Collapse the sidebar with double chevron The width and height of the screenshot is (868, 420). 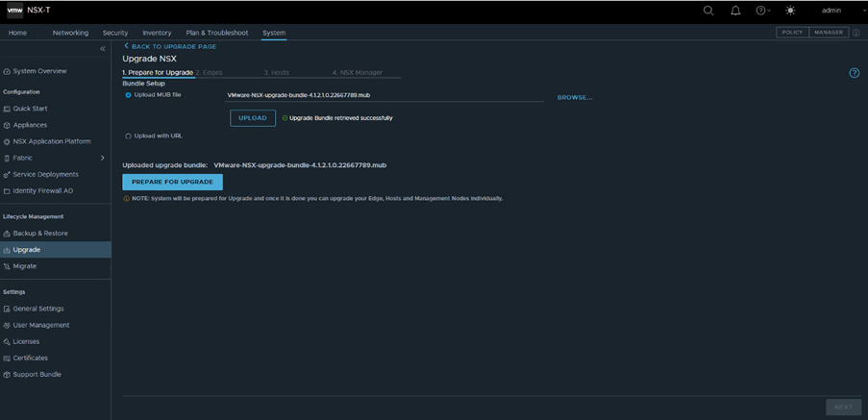point(103,49)
